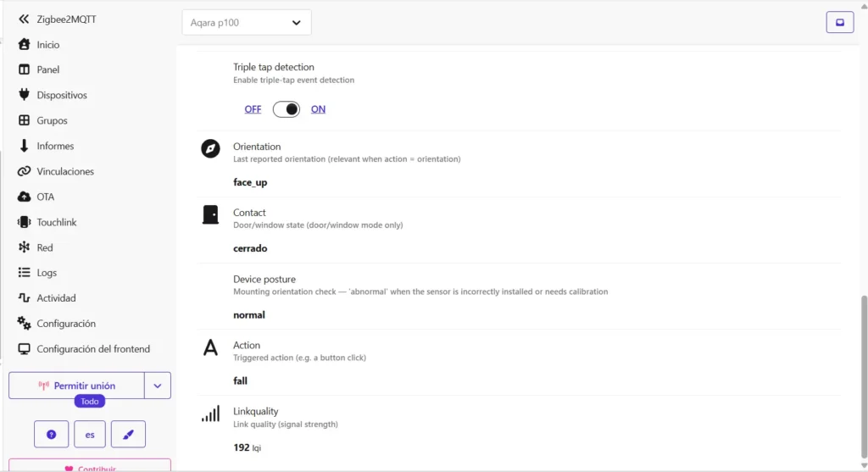Click the Contribuir button

pos(90,466)
